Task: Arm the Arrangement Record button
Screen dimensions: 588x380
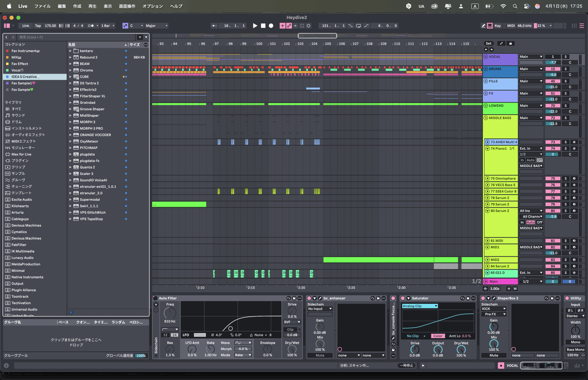Action: coord(271,26)
